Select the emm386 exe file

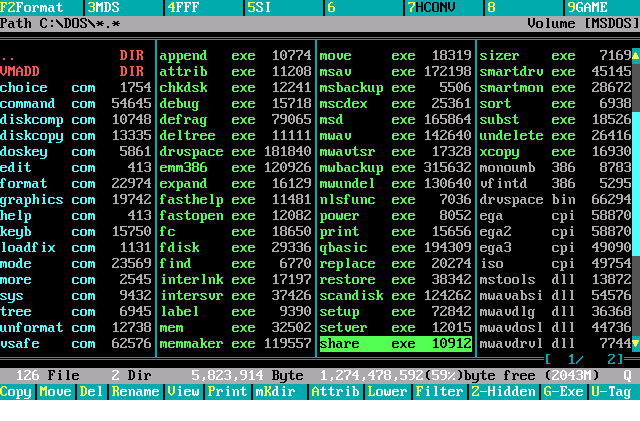click(236, 167)
